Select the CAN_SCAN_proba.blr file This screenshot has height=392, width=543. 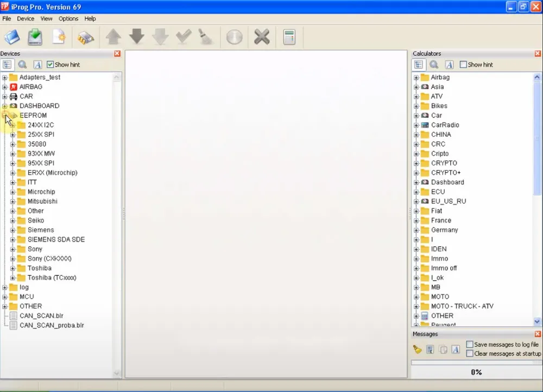[52, 326]
